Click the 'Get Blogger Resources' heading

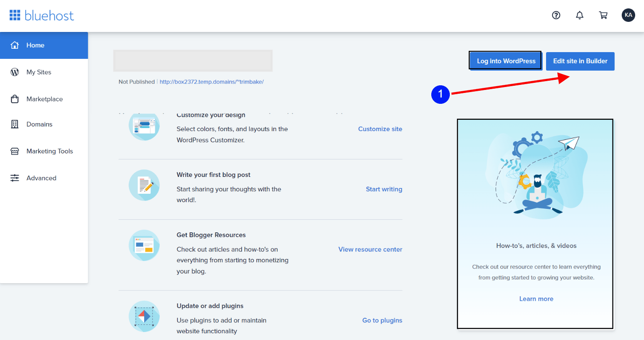point(211,235)
